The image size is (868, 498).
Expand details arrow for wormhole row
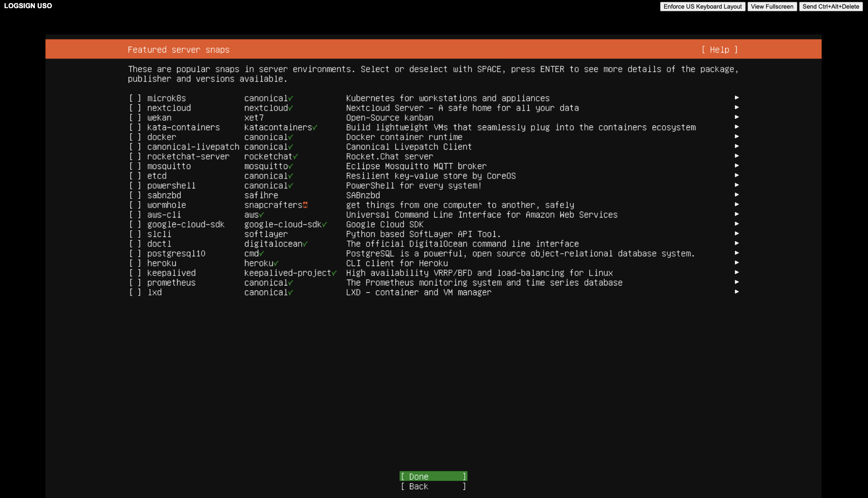[737, 205]
